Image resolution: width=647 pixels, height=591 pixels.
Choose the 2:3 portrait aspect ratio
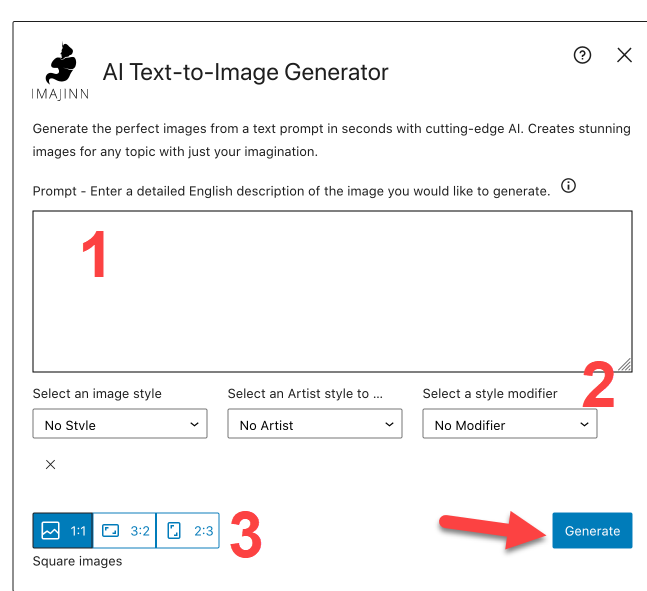pyautogui.click(x=188, y=530)
